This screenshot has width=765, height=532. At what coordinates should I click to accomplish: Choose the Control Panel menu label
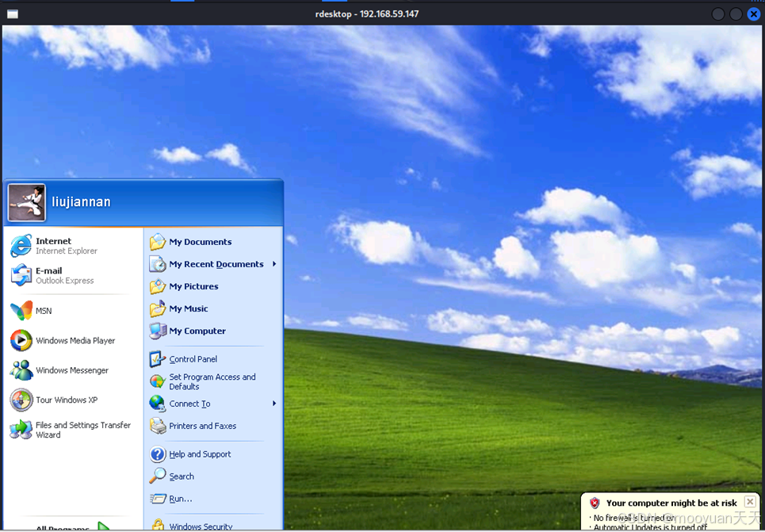[193, 358]
